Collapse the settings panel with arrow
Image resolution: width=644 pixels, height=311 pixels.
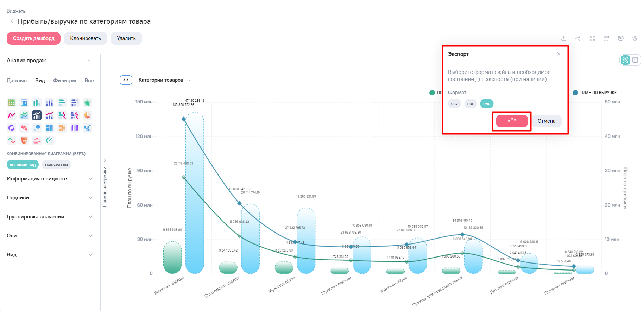tap(105, 160)
